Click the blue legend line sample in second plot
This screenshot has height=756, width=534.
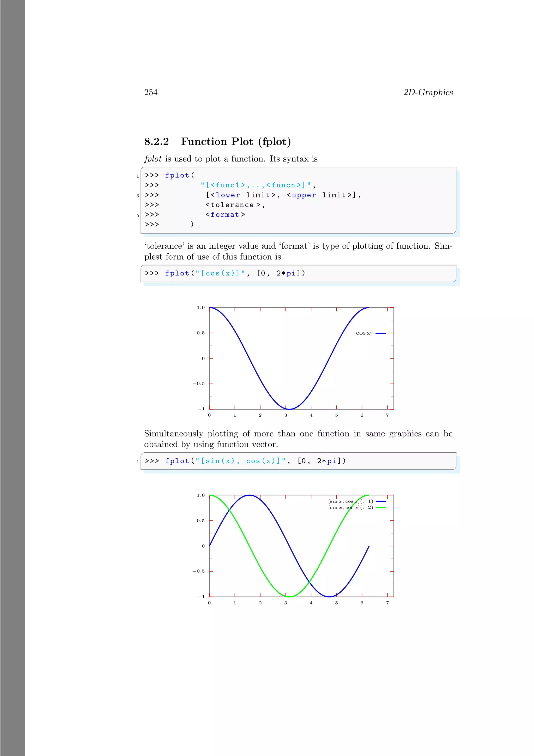[381, 501]
